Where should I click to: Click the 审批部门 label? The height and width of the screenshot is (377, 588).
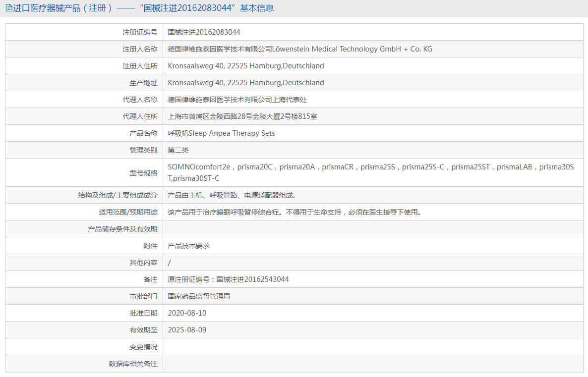(144, 296)
